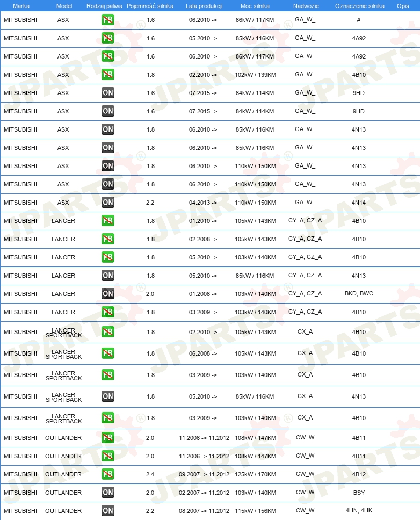Click the '#' engine code cell
Viewport: 420px width, 520px height.
click(359, 20)
